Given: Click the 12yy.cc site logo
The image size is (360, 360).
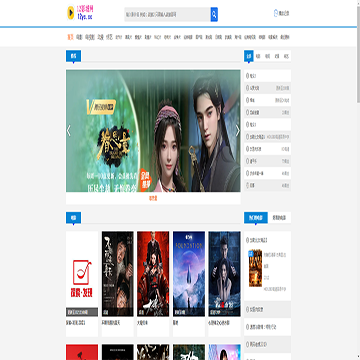Looking at the screenshot, I should pos(80,13).
